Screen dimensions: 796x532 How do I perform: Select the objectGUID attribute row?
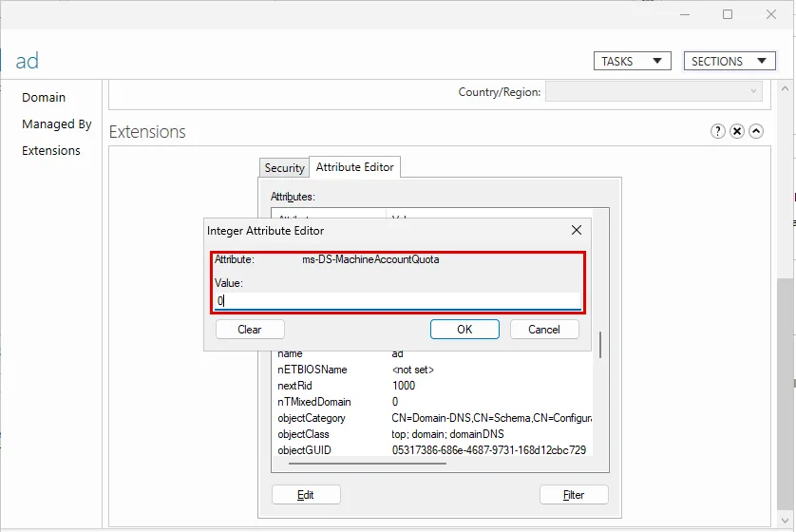[434, 450]
